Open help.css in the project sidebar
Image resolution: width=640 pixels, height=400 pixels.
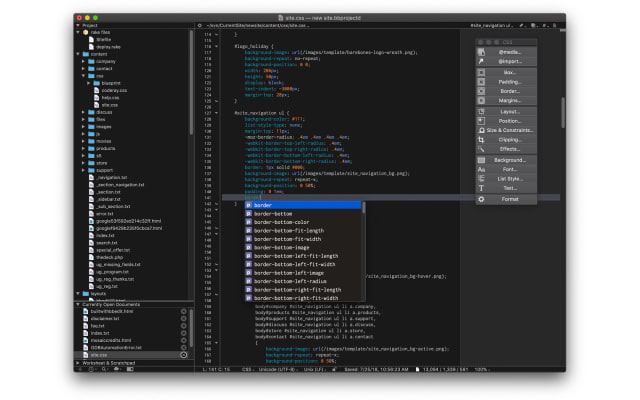tap(110, 97)
